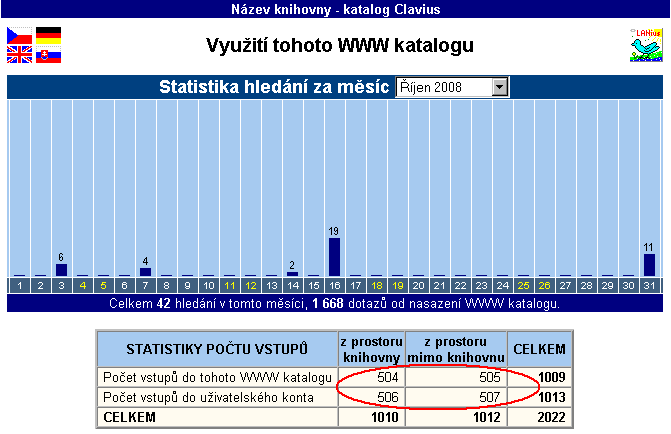Viewport: 671px width, 434px height.
Task: Select day label 12 in chart
Action: coord(251,285)
